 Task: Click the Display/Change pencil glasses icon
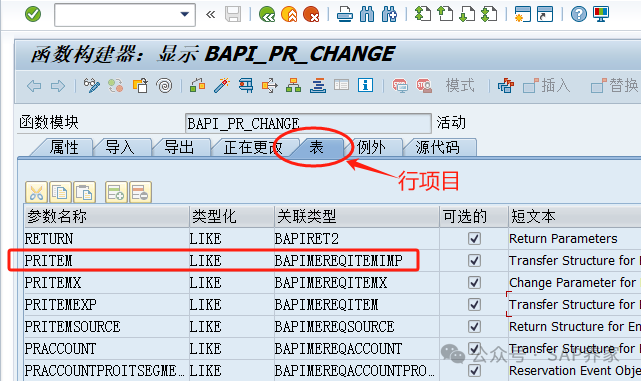coord(92,85)
